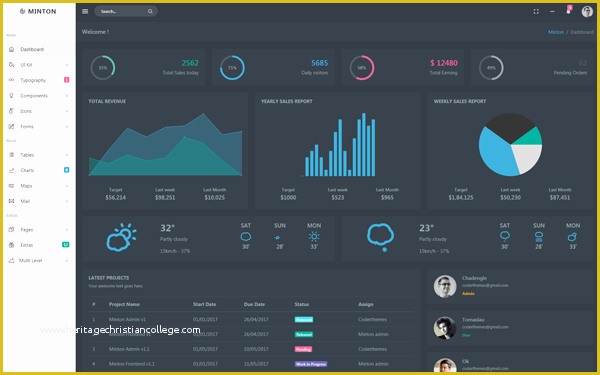Click the "Minton Frontend v1.1" project cell

click(132, 364)
